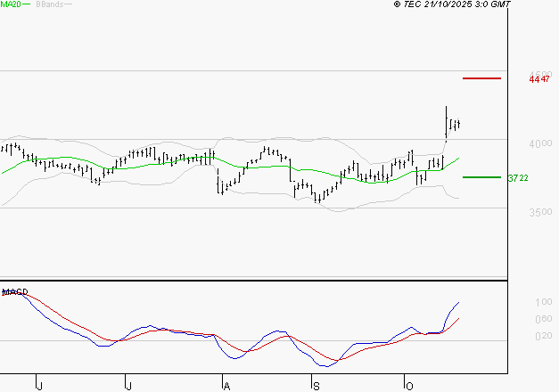Select the green support line marker
The width and height of the screenshot is (559, 392).
click(481, 177)
